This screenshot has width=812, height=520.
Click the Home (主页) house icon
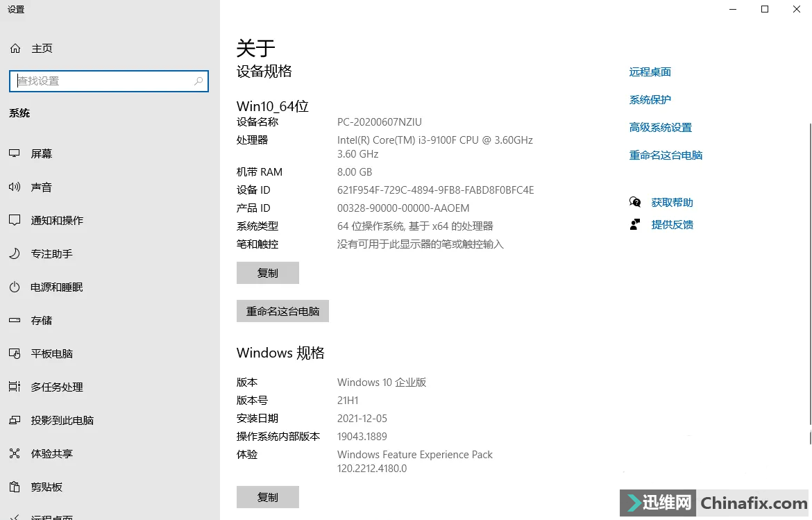click(15, 48)
